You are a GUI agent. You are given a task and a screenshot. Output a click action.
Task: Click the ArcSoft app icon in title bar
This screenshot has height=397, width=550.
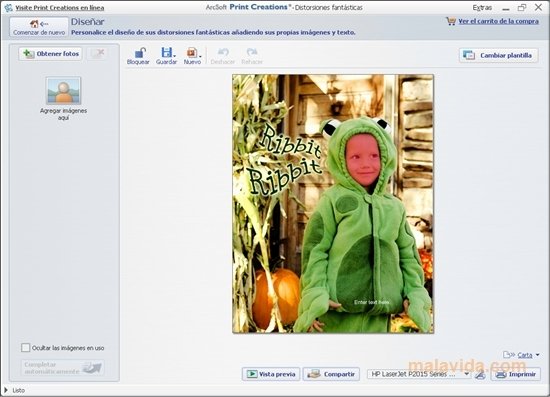click(8, 7)
